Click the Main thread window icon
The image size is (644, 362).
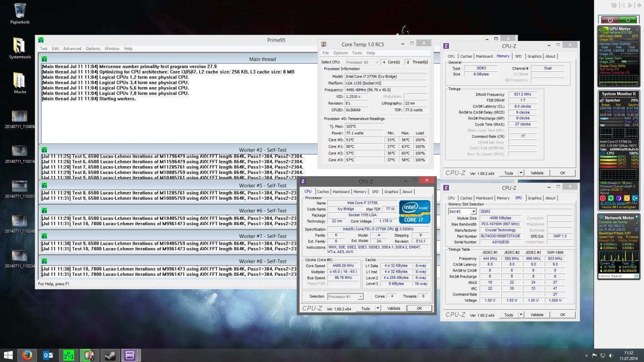tap(44, 59)
